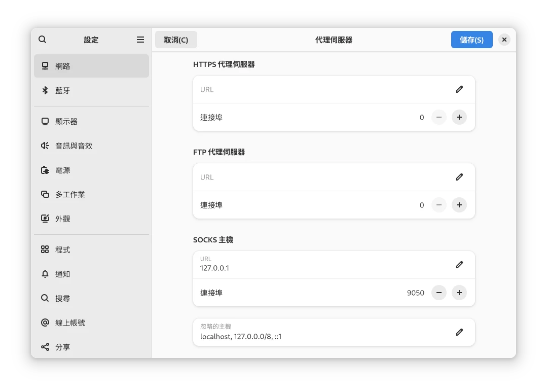Click the pencil icon for 忽略的主機
Viewport: 547px width, 392px height.
pos(459,332)
